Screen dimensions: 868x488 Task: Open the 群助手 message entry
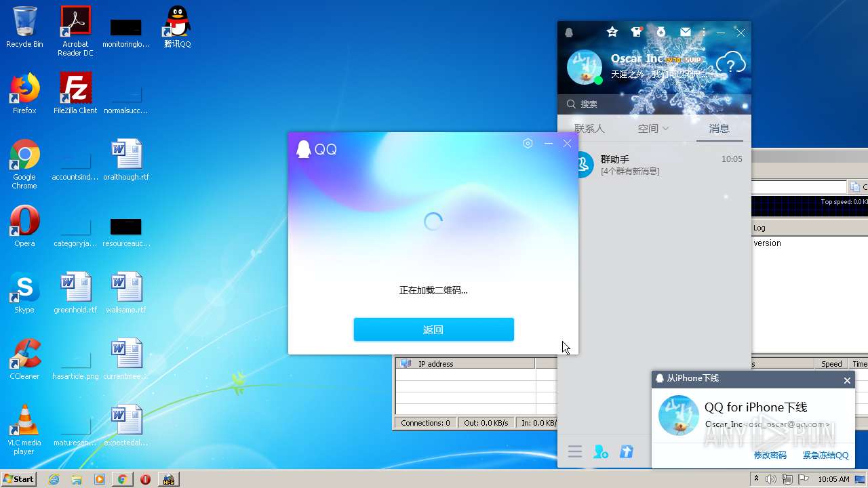click(654, 165)
